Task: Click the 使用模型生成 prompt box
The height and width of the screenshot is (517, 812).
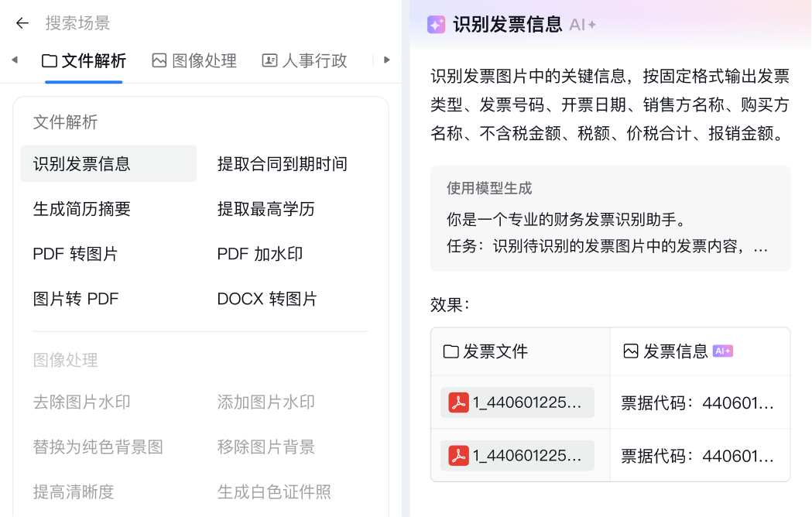Action: 610,218
